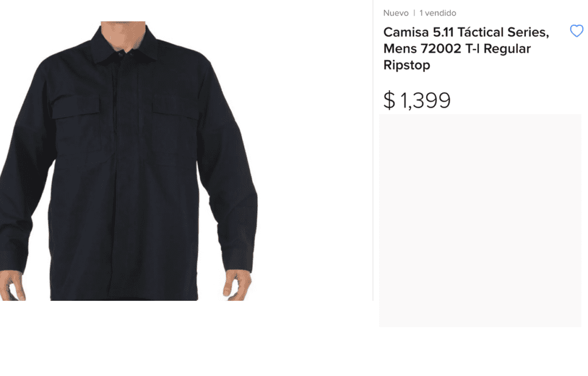Click the model's hand at bottom right of photo
This screenshot has width=588, height=376.
tap(237, 285)
